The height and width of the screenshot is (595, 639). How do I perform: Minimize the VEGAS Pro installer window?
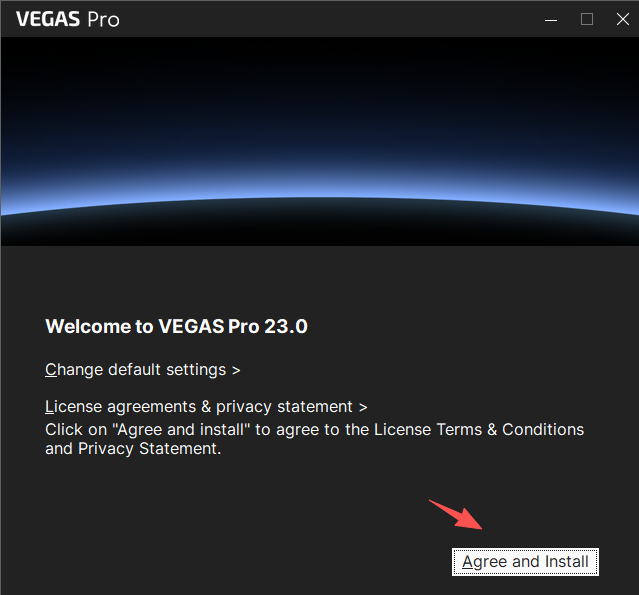[551, 18]
